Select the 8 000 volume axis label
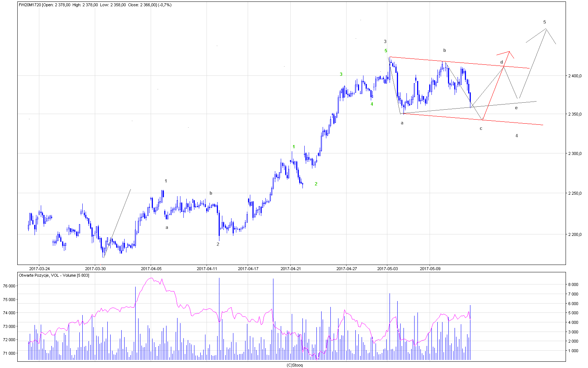Image resolution: width=588 pixels, height=368 pixels. point(574,284)
